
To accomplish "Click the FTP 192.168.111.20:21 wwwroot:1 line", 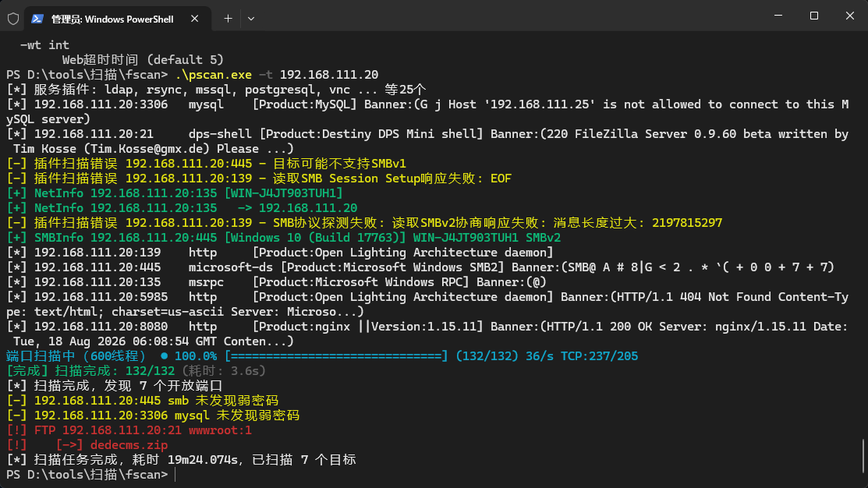I will [129, 430].
